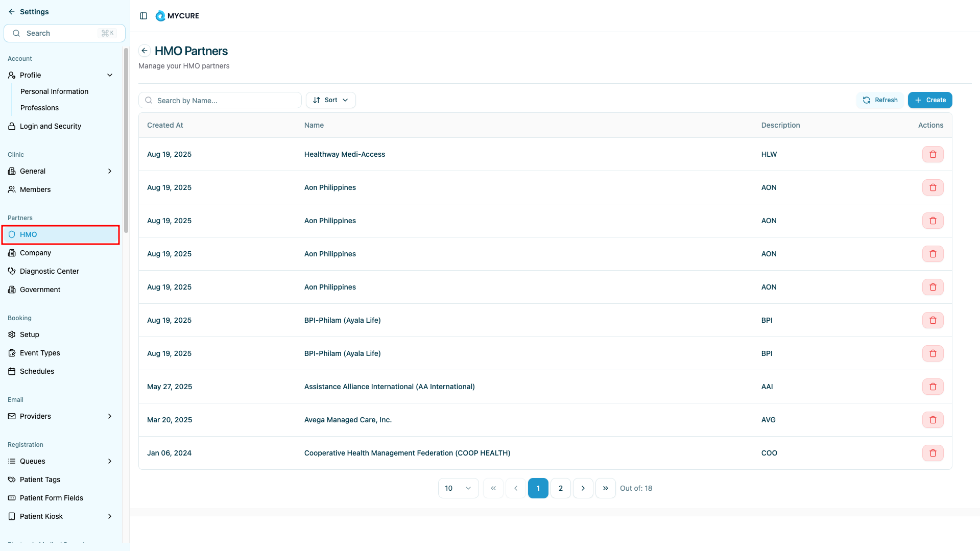Delete the Healthway Medi-Access partner
The height and width of the screenshot is (551, 980).
coord(933,154)
